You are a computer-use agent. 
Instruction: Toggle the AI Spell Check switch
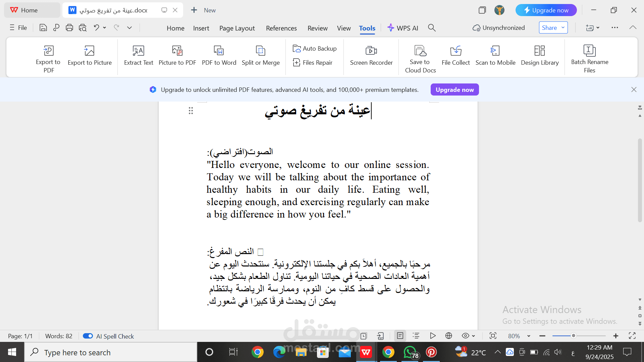(x=88, y=336)
